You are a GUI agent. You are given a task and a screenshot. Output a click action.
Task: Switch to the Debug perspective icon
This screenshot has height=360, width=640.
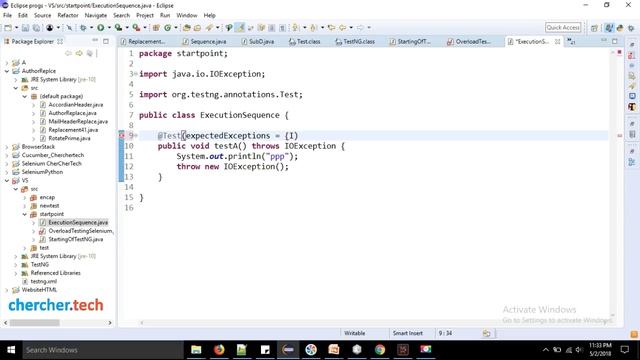[631, 28]
